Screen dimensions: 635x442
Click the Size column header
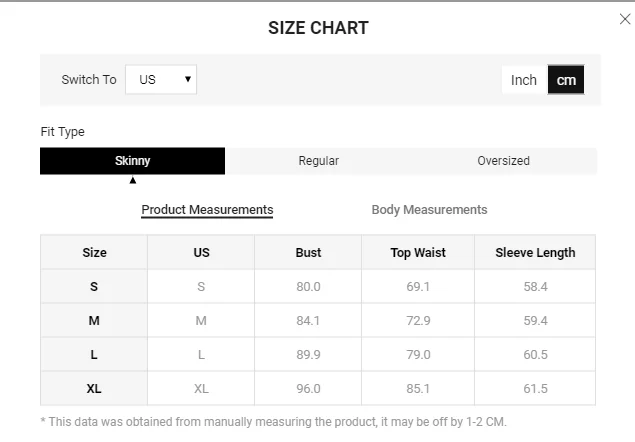click(94, 253)
